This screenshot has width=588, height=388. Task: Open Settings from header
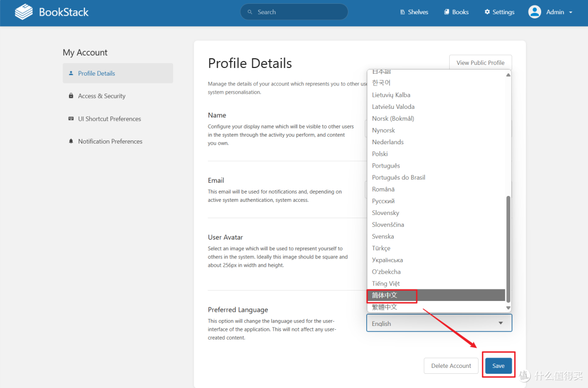[x=499, y=12]
